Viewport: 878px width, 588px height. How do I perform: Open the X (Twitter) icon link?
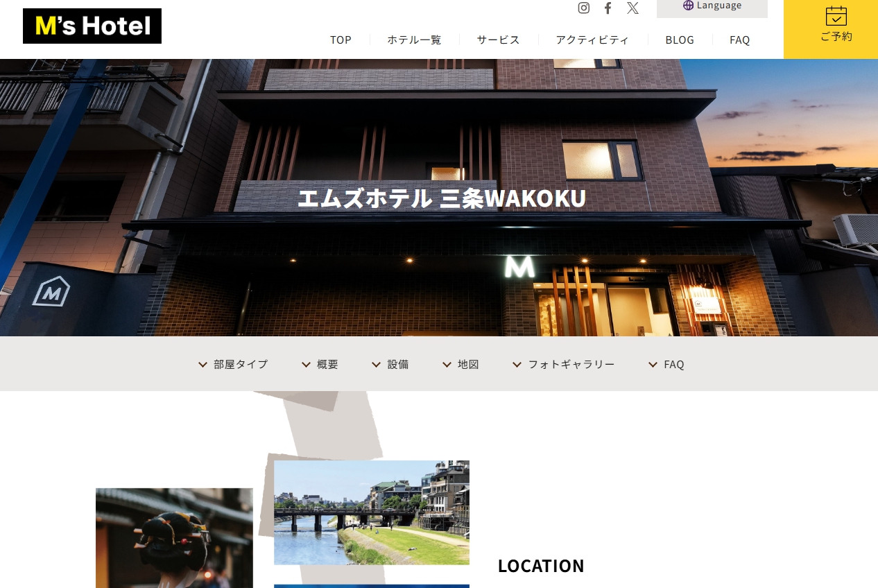(632, 8)
